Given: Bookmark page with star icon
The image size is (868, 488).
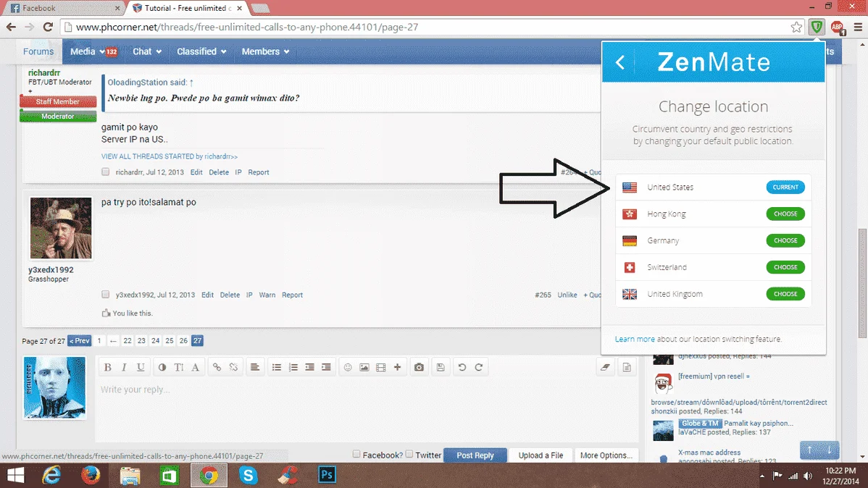Looking at the screenshot, I should coord(796,27).
